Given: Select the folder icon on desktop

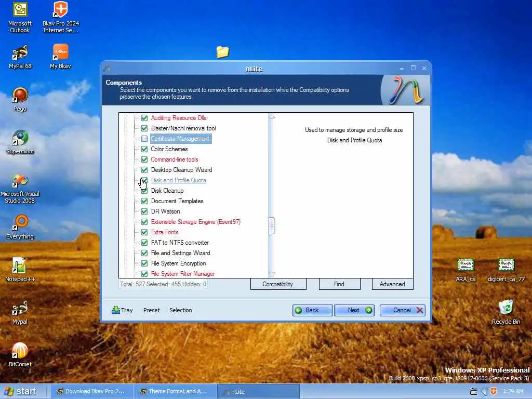Looking at the screenshot, I should [222, 52].
